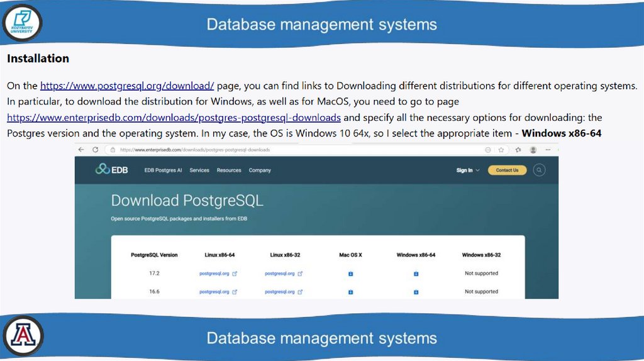Click the search magnifier icon on EDB site
This screenshot has width=644, height=361.
pos(540,170)
